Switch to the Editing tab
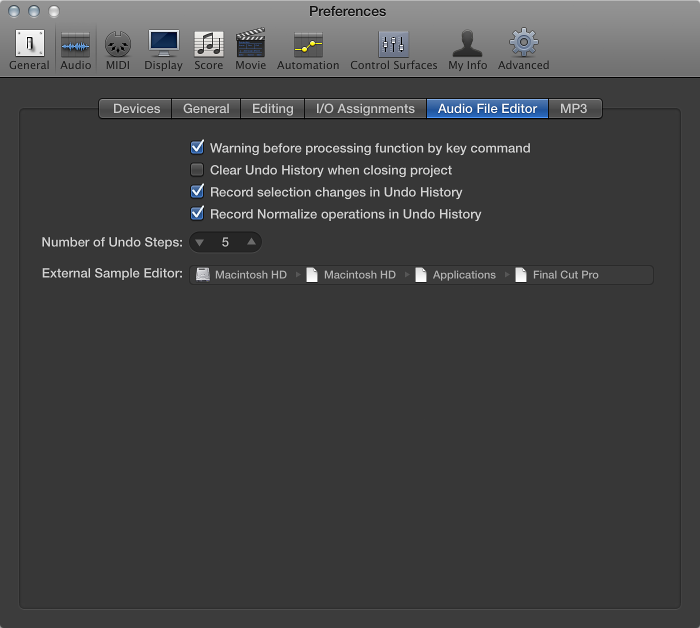This screenshot has height=628, width=700. point(272,108)
